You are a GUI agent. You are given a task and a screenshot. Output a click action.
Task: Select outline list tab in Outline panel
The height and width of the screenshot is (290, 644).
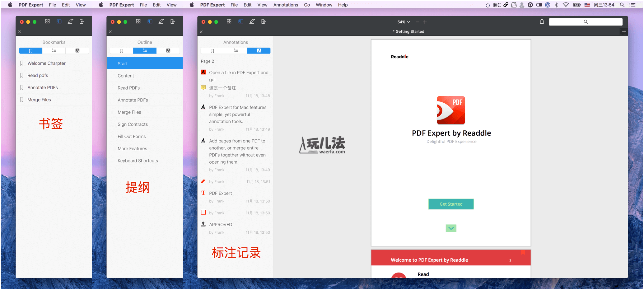(145, 51)
